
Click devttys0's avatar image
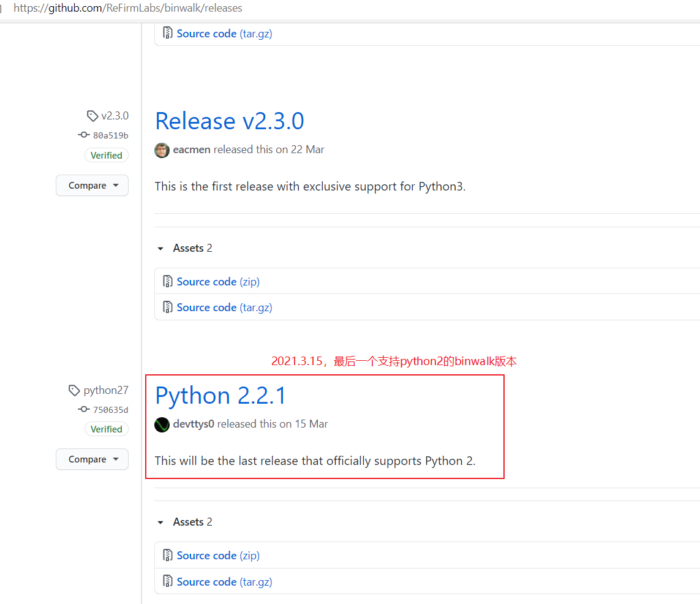pyautogui.click(x=162, y=424)
